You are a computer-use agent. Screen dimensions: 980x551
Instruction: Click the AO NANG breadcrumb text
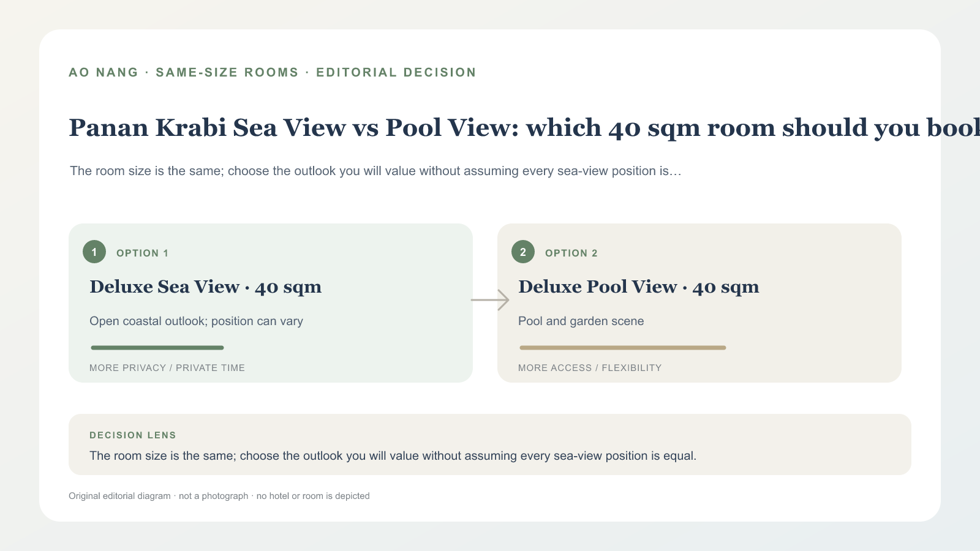pos(104,72)
